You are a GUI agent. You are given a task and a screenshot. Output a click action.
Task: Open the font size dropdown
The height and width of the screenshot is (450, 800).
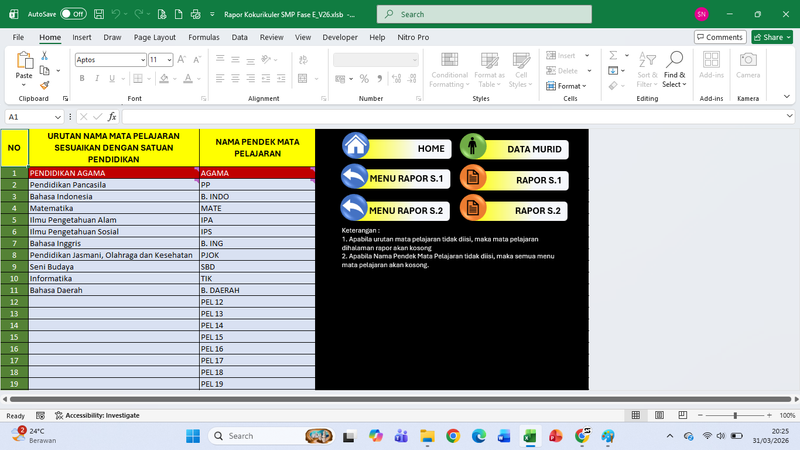(168, 60)
